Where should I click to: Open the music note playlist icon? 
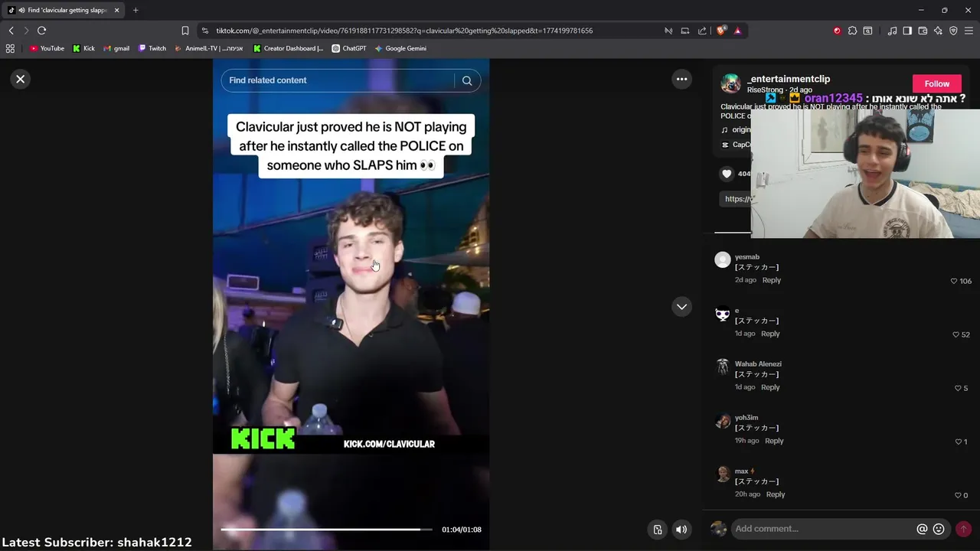[x=892, y=31]
